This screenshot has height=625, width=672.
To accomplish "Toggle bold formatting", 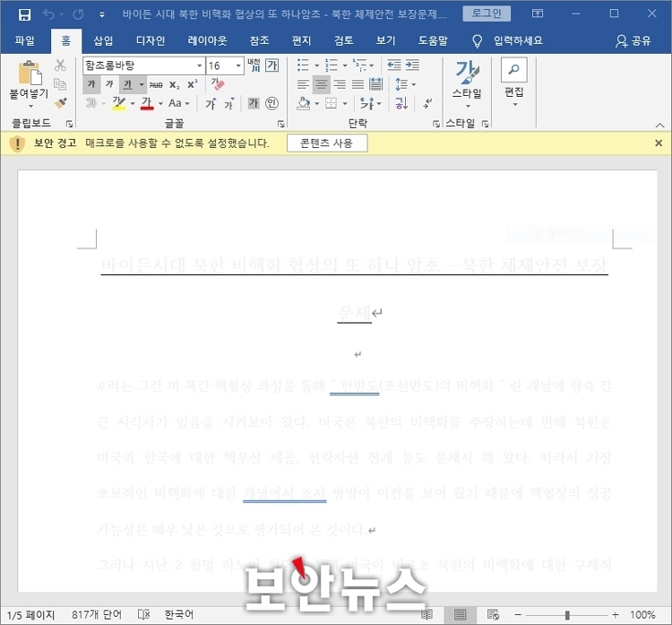I will click(91, 84).
